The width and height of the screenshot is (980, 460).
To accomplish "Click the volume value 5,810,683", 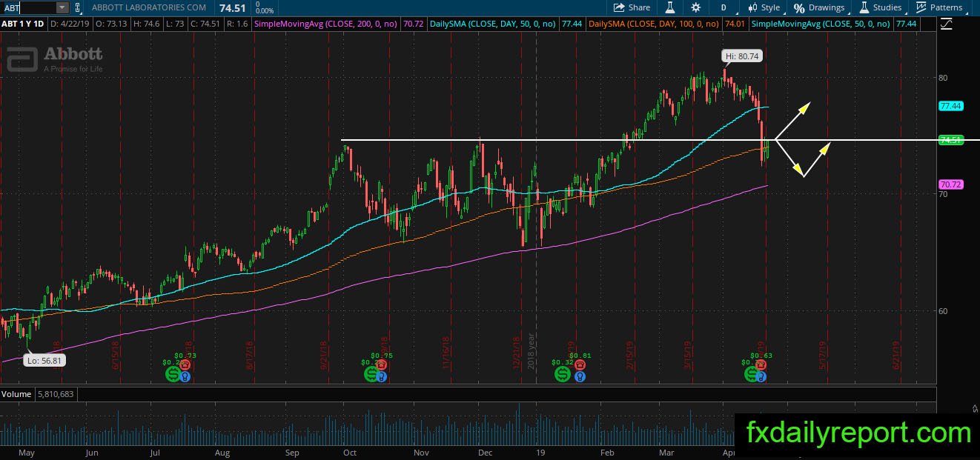I will tap(56, 395).
